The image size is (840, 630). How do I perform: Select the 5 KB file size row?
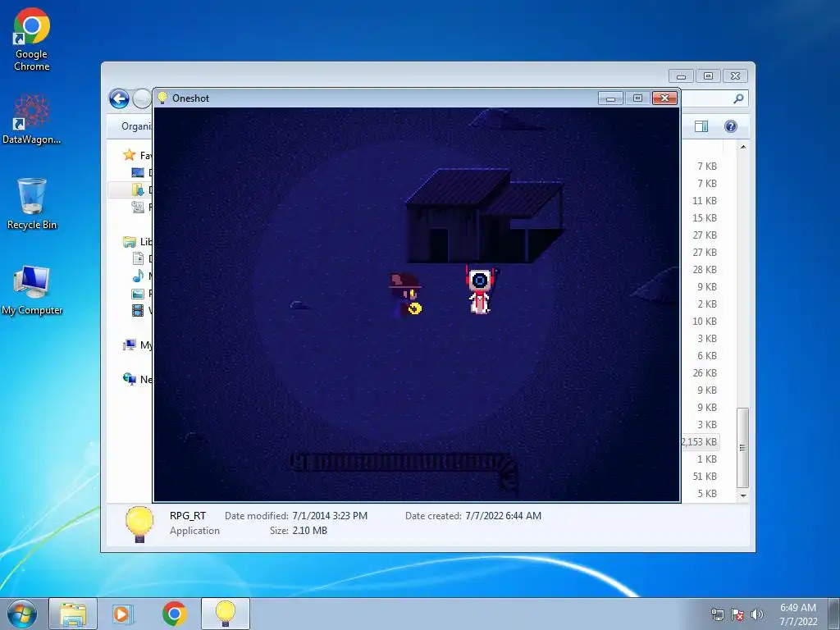pos(707,493)
